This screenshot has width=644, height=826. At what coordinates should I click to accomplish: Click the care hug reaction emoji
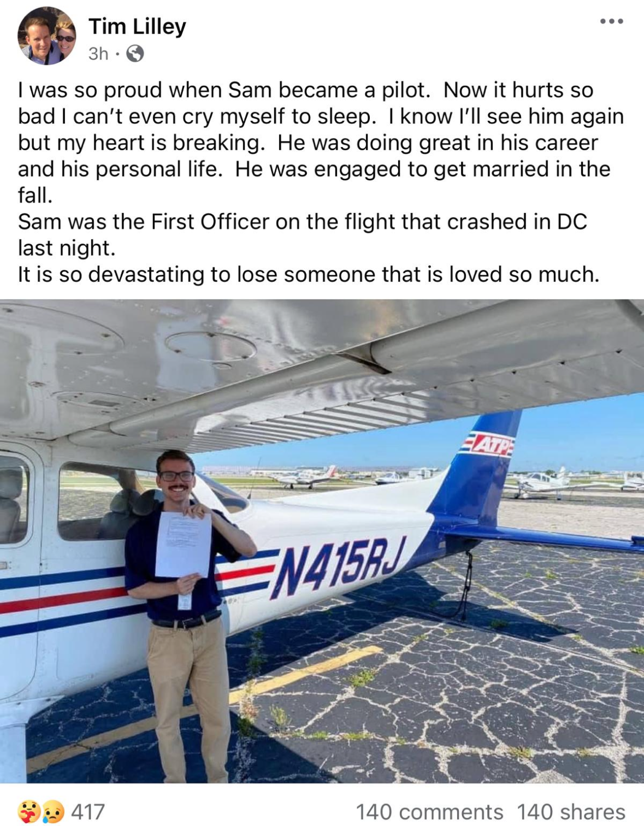(28, 811)
